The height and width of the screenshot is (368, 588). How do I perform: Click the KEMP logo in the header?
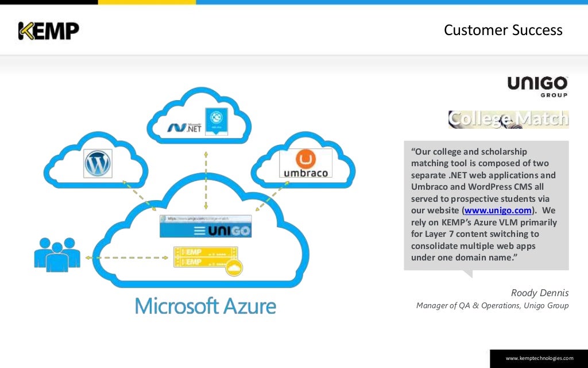click(49, 31)
